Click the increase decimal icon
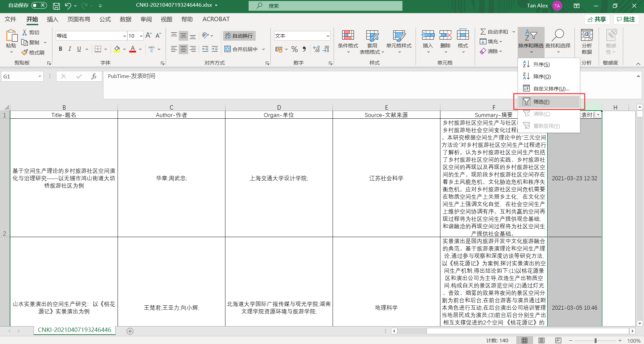644x344 pixels. click(316, 49)
